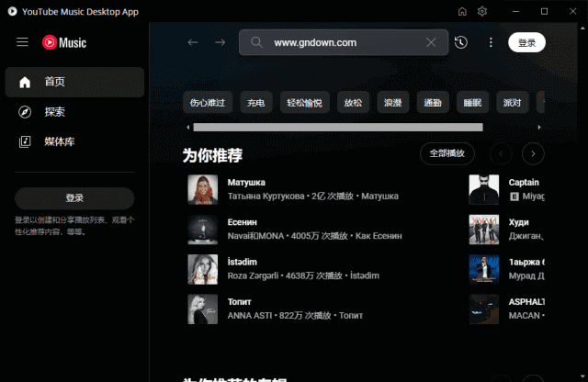The image size is (588, 382).
Task: Open the search history clock icon
Action: click(460, 42)
